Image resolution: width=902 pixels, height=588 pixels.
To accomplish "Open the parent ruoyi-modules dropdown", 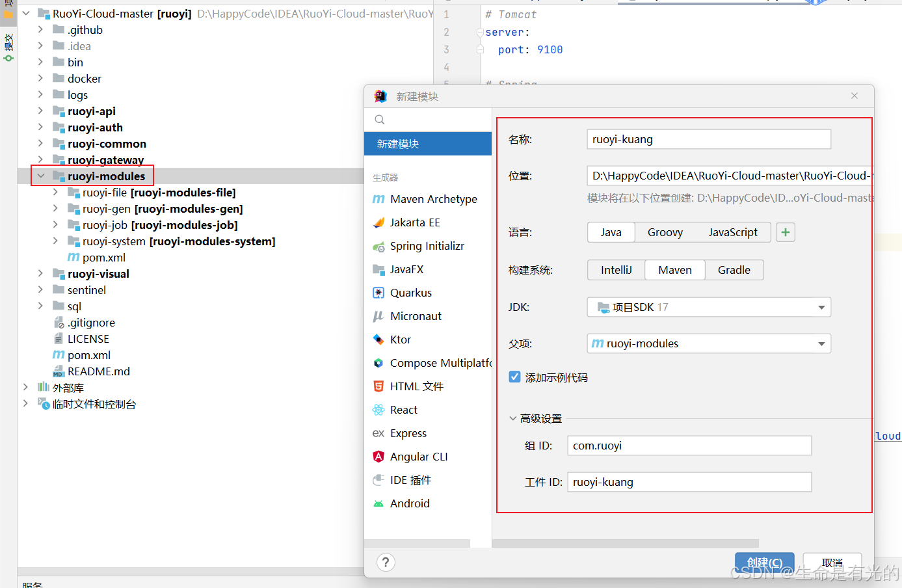I will (x=709, y=343).
